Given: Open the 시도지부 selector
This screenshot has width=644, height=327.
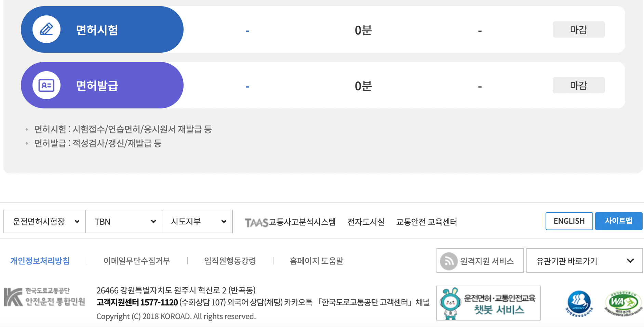Looking at the screenshot, I should [197, 221].
